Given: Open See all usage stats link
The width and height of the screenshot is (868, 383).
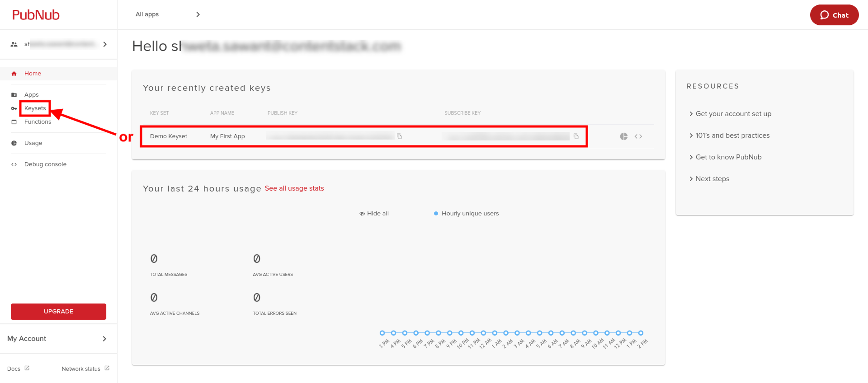Looking at the screenshot, I should pyautogui.click(x=294, y=188).
